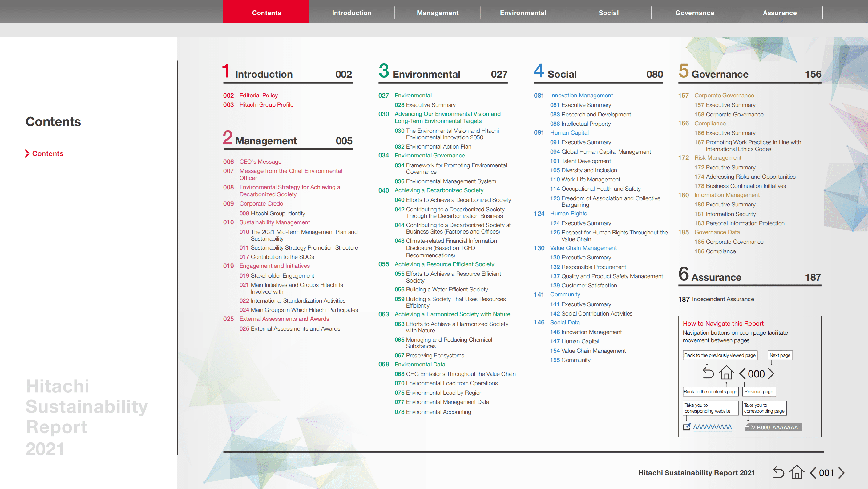Open the Hitachi Group Profile entry
This screenshot has width=868, height=489.
tap(266, 104)
